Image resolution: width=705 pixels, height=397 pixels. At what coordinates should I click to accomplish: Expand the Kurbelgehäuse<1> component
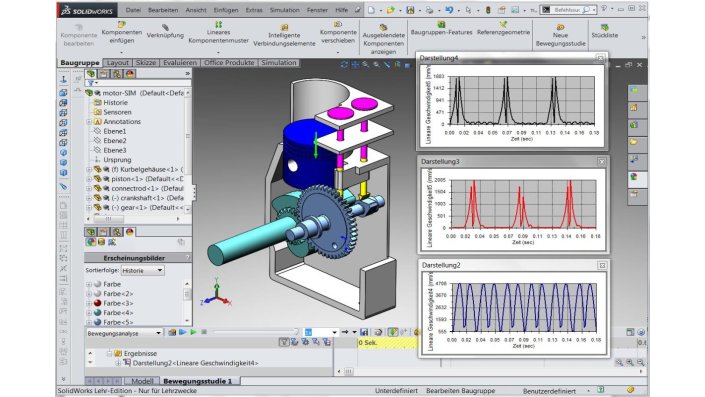[x=89, y=170]
